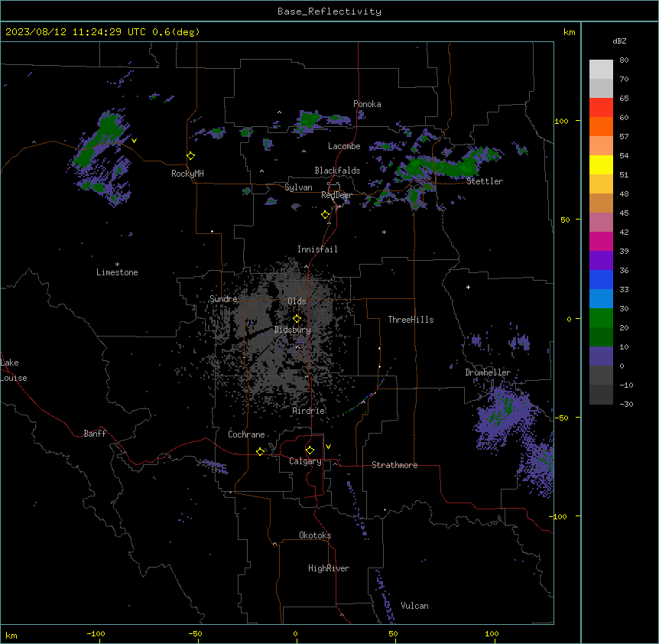659x644 pixels.
Task: Click the yellow diamond marker above Calgary
Action: [x=310, y=450]
